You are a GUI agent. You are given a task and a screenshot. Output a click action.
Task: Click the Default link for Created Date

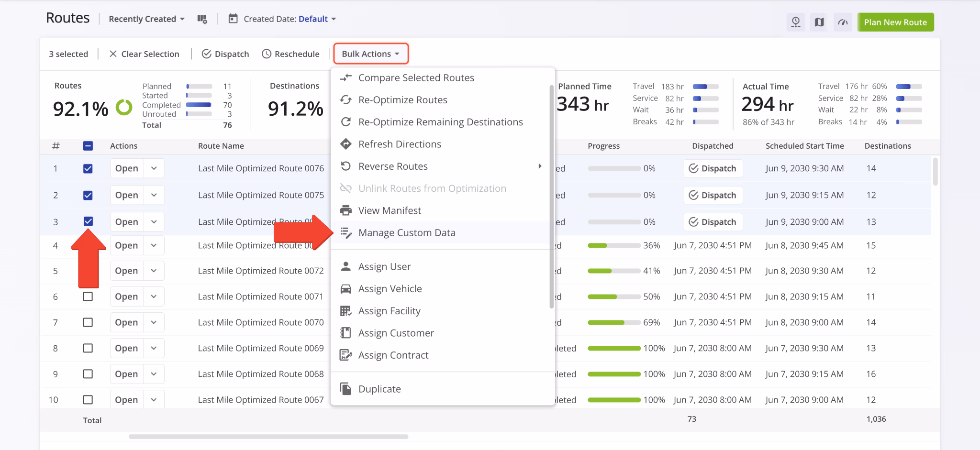313,19
